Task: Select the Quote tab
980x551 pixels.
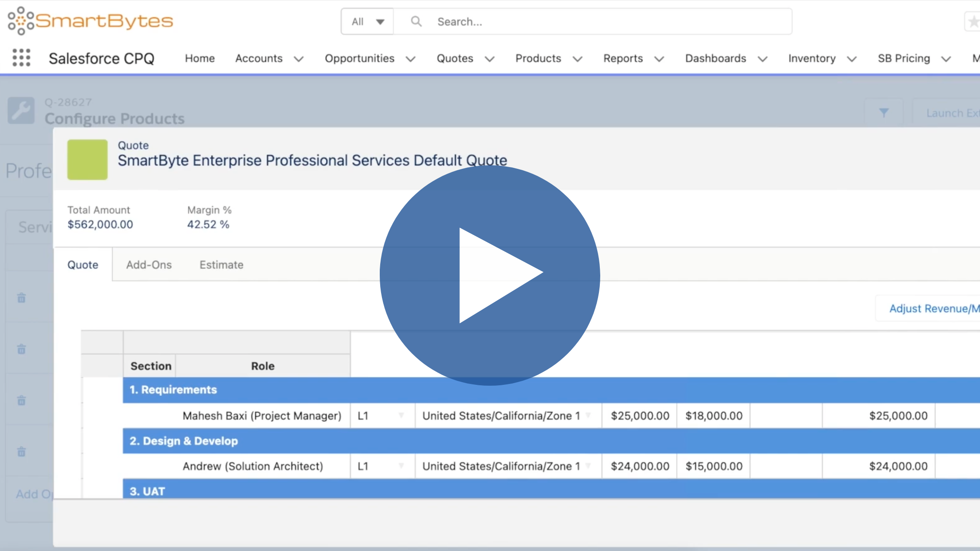Action: tap(83, 265)
